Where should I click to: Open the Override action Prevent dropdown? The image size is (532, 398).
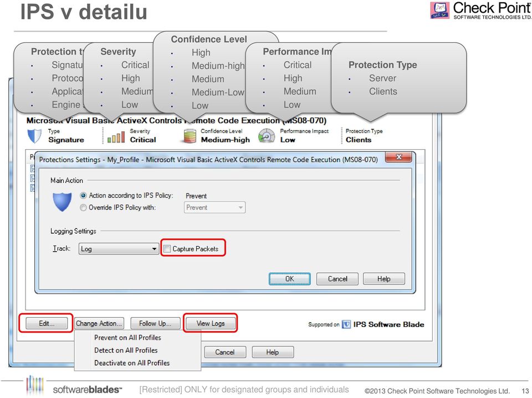pyautogui.click(x=214, y=207)
